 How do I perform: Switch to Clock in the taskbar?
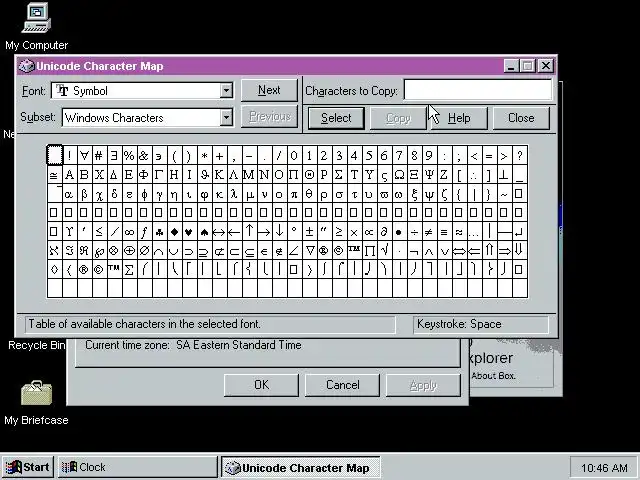point(137,467)
